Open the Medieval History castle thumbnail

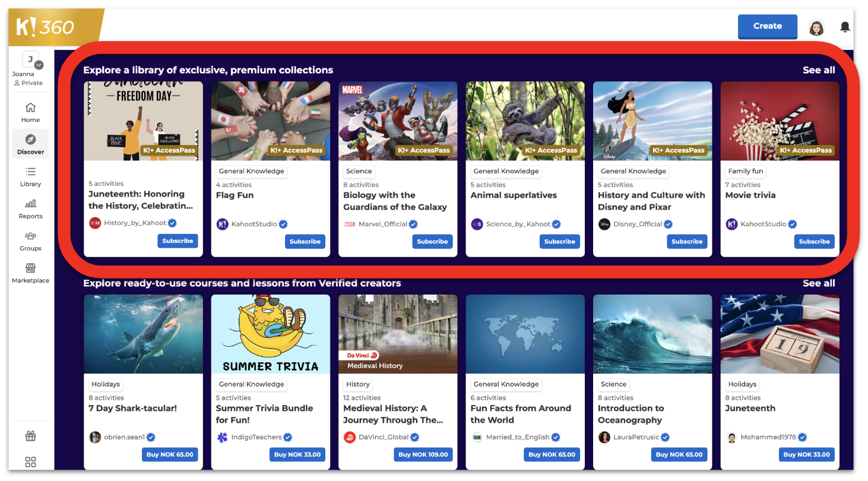398,334
